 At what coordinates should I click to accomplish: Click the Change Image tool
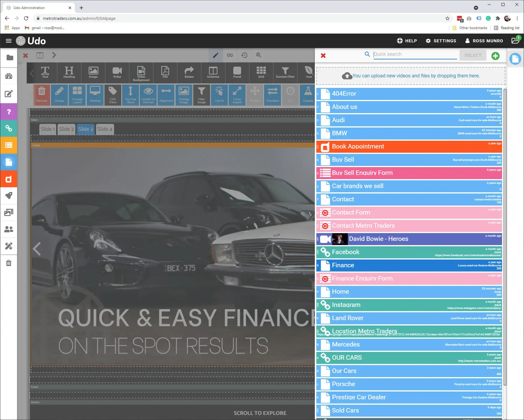point(184,94)
